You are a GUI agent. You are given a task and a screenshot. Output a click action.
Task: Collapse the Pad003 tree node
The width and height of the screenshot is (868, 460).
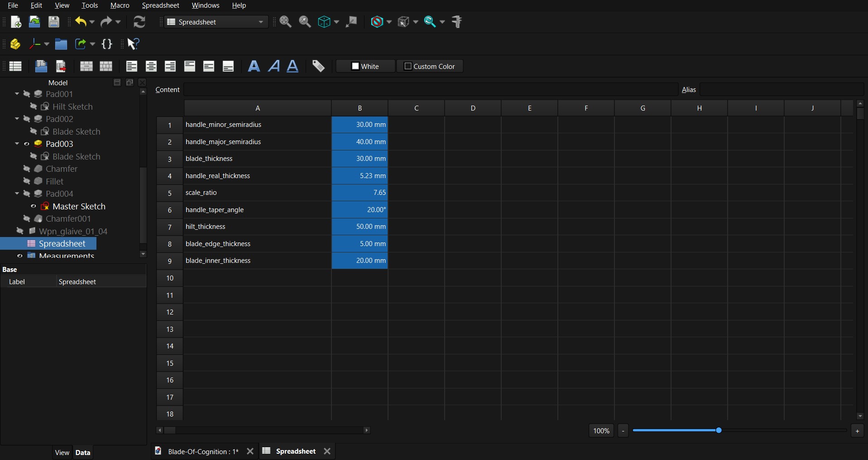[17, 144]
